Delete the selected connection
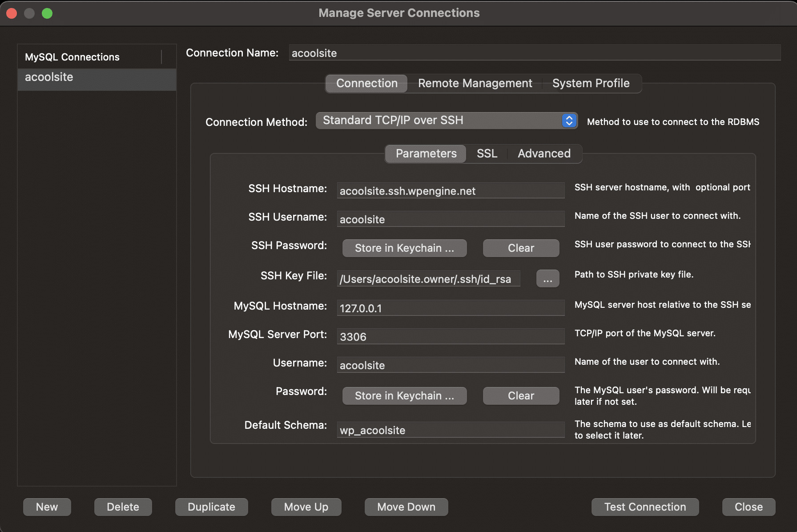797x532 pixels. [x=123, y=507]
